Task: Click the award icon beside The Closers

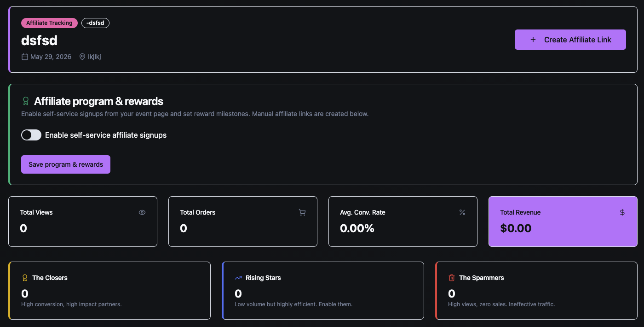Action: click(25, 278)
